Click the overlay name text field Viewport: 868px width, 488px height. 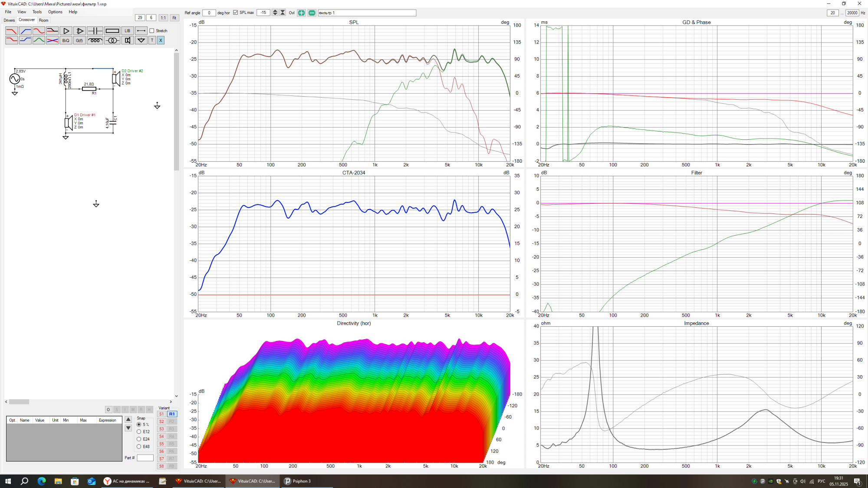(367, 13)
